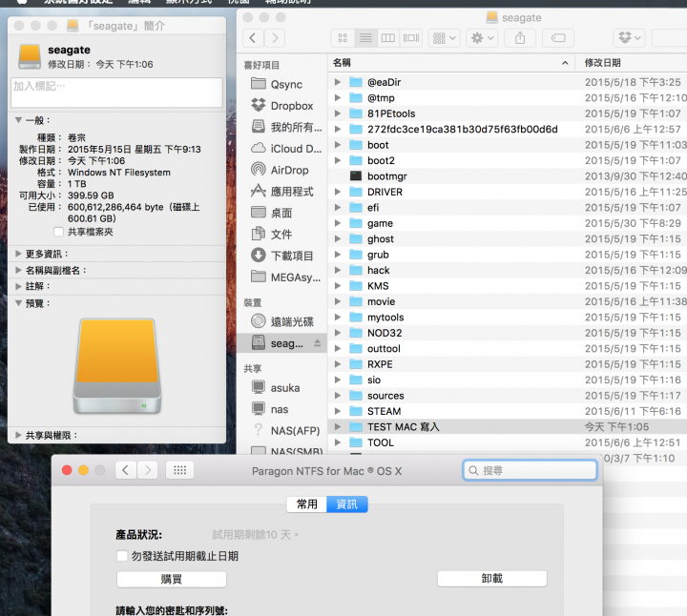Switch Finder to Cover Flow view
Image resolution: width=687 pixels, height=616 pixels.
pos(411,38)
